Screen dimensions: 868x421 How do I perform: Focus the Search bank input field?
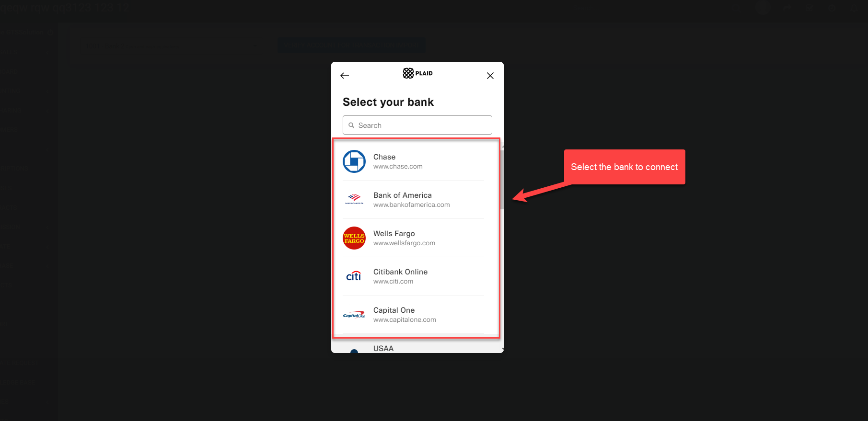pos(417,125)
